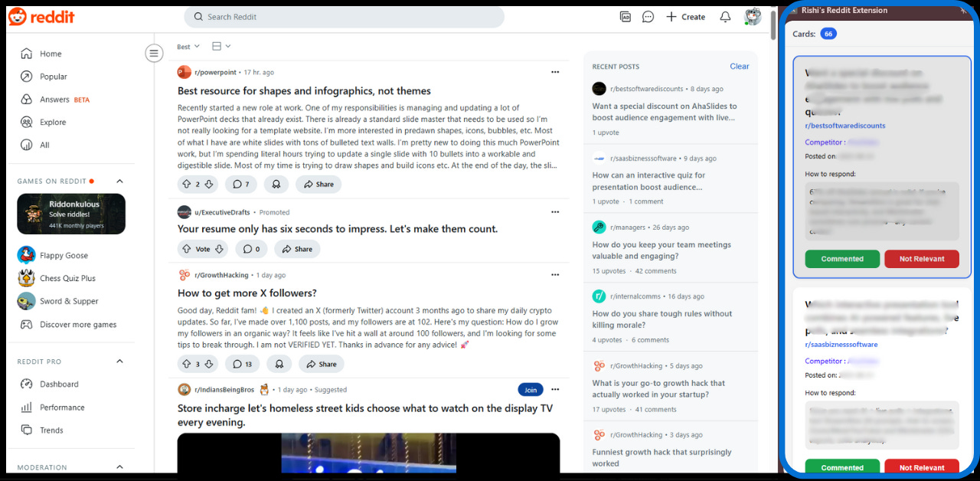Open recent post about team meetings

(x=661, y=250)
